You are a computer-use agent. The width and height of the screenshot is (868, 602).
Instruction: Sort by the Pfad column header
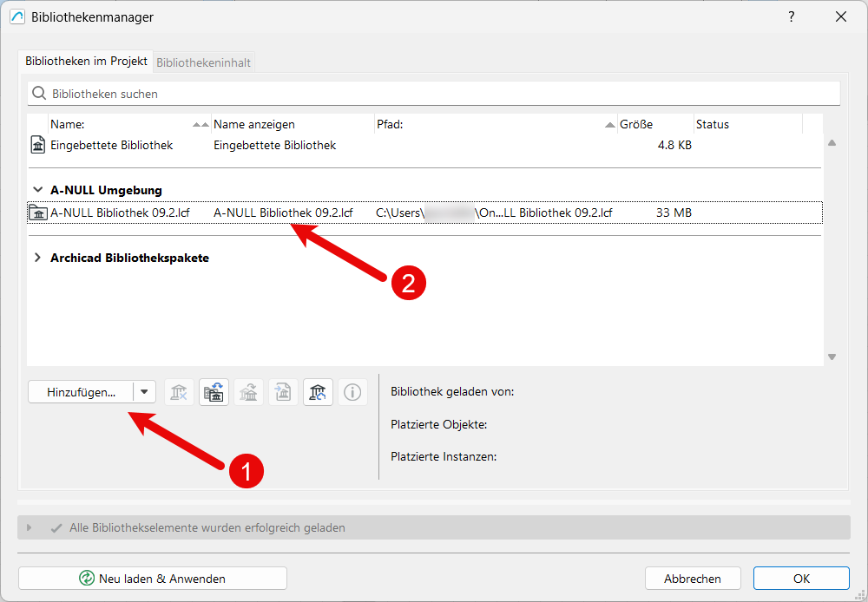(496, 125)
